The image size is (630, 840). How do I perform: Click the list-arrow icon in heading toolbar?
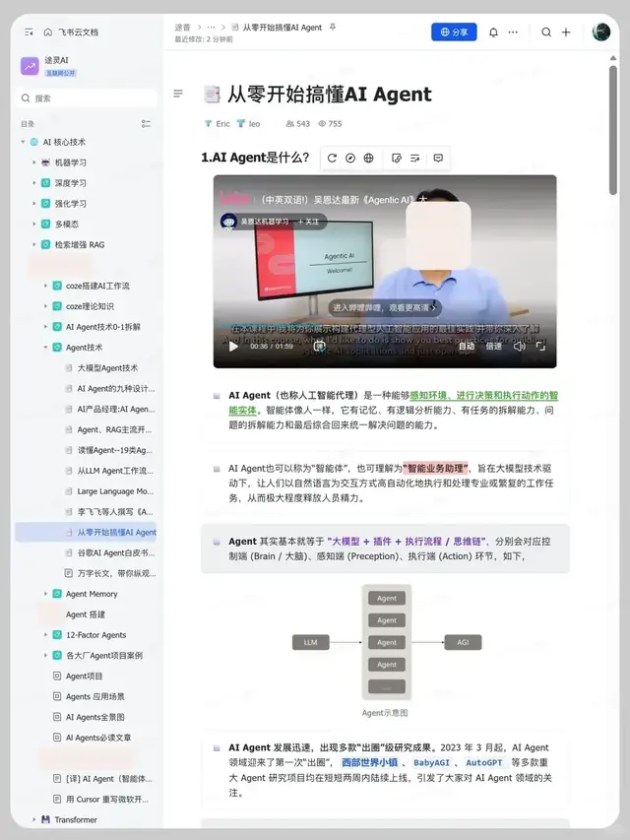click(x=414, y=158)
